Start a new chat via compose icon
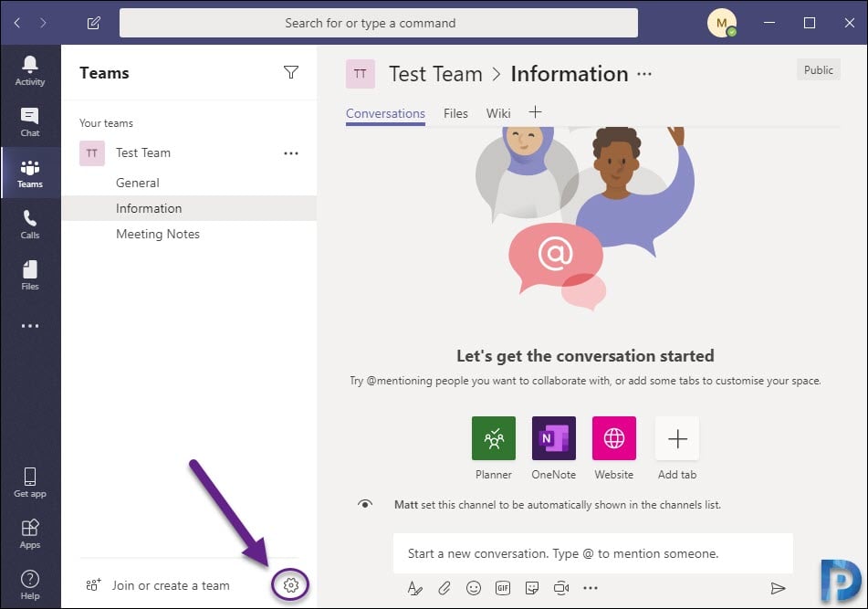This screenshot has height=609, width=868. tap(93, 23)
